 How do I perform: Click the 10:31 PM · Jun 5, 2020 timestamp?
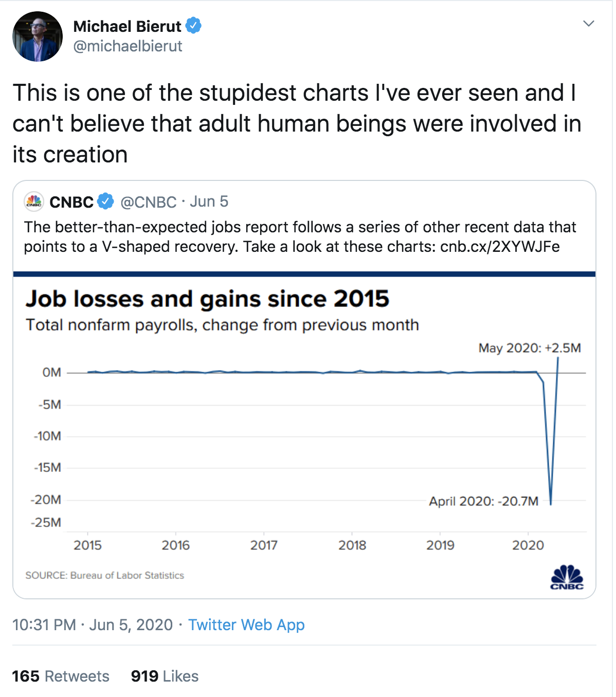[93, 625]
